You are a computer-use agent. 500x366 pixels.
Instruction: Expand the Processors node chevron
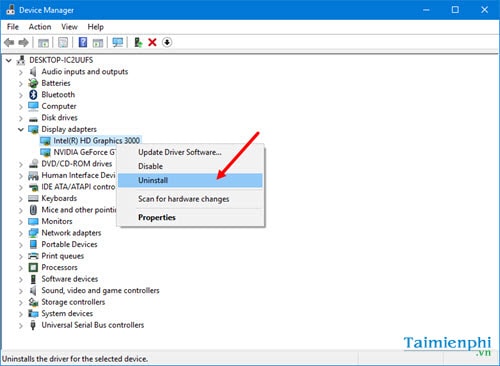21,268
